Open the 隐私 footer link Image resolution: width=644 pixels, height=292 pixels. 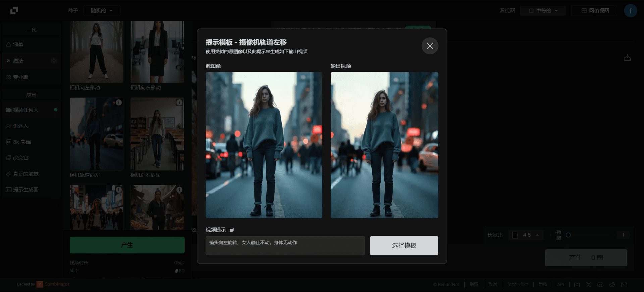[x=543, y=285]
